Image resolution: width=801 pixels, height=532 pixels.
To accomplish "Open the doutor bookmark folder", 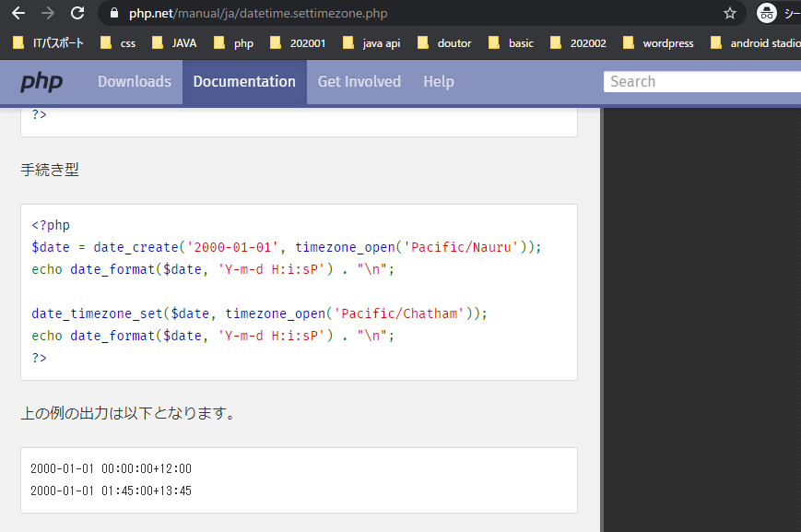I will (444, 43).
